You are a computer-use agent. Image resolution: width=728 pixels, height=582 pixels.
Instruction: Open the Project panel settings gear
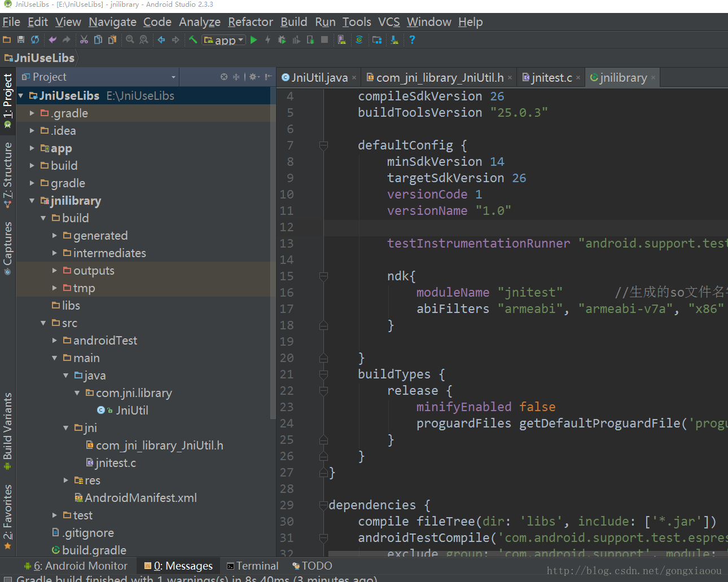click(x=254, y=77)
